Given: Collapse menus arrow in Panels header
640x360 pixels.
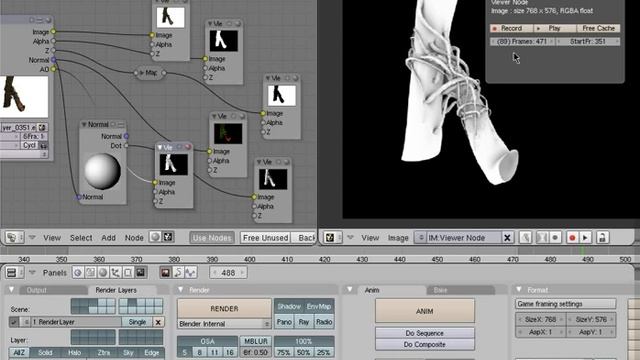Looking at the screenshot, I should 32,272.
